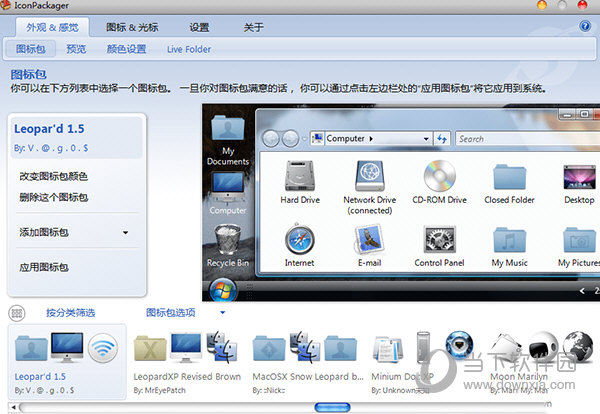Screen dimensions: 600x414
Task: Click the refresh arrows button beside address bar
Action: coord(442,139)
